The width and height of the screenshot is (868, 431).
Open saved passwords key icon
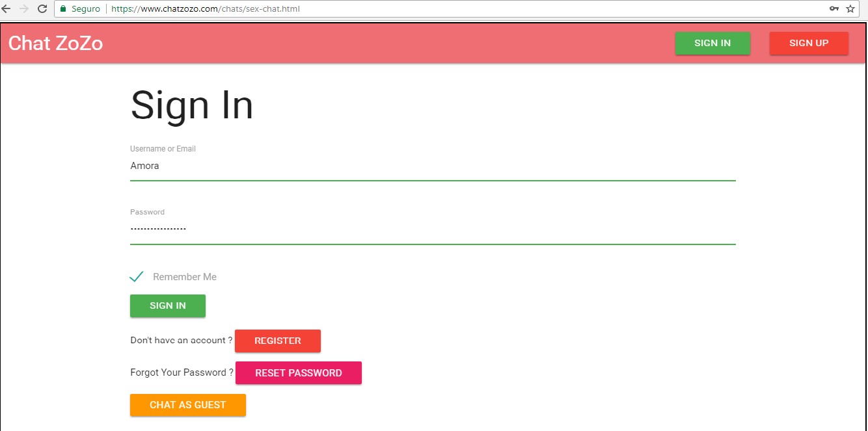(834, 8)
